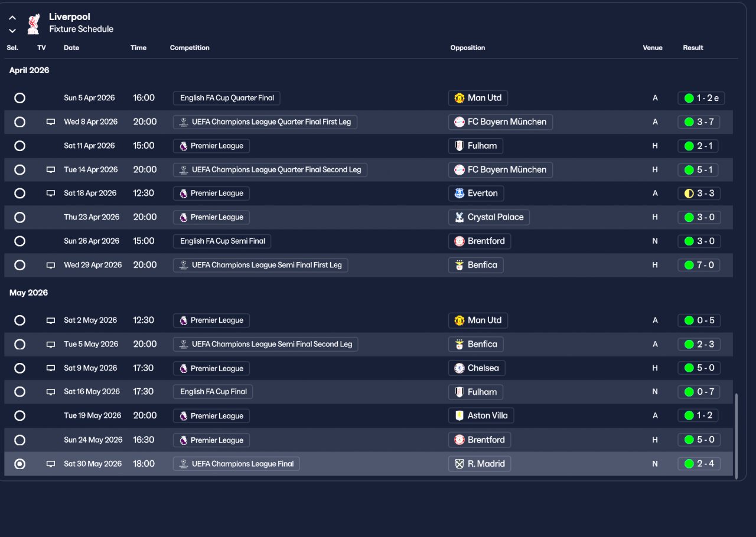Screen dimensions: 756x537
Task: Select the Sun 24 May Brentford radio button
Action: point(20,440)
